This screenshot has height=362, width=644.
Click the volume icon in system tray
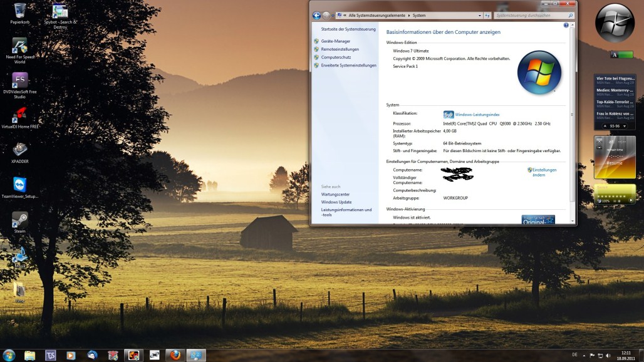[x=608, y=355]
